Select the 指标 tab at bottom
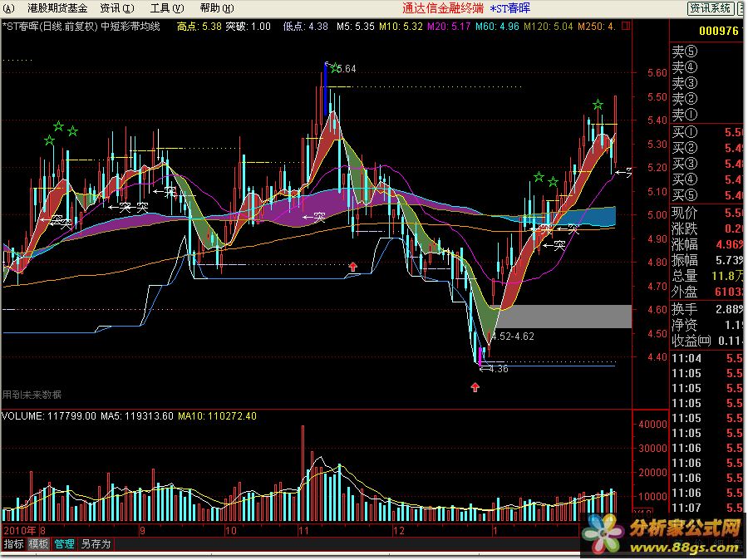Image resolution: width=748 pixels, height=560 pixels. point(13,543)
